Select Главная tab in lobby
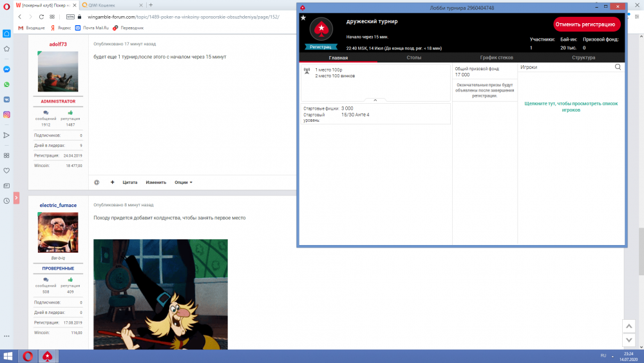 coord(339,57)
